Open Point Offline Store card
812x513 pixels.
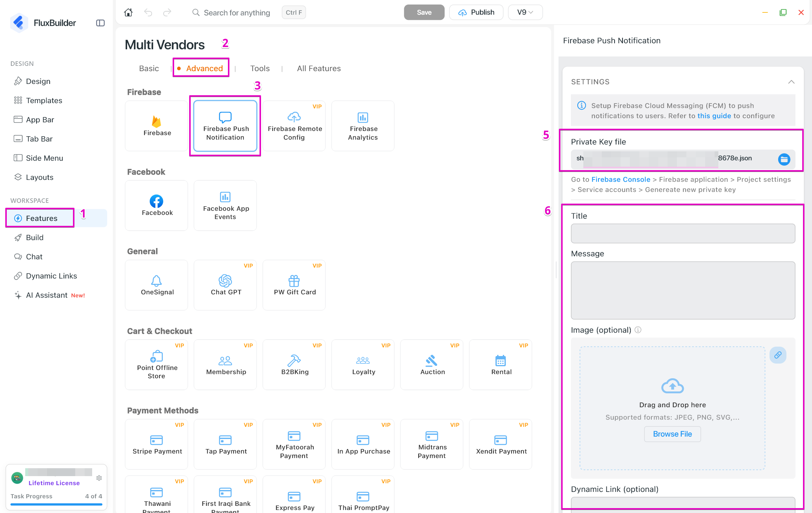[x=156, y=365]
